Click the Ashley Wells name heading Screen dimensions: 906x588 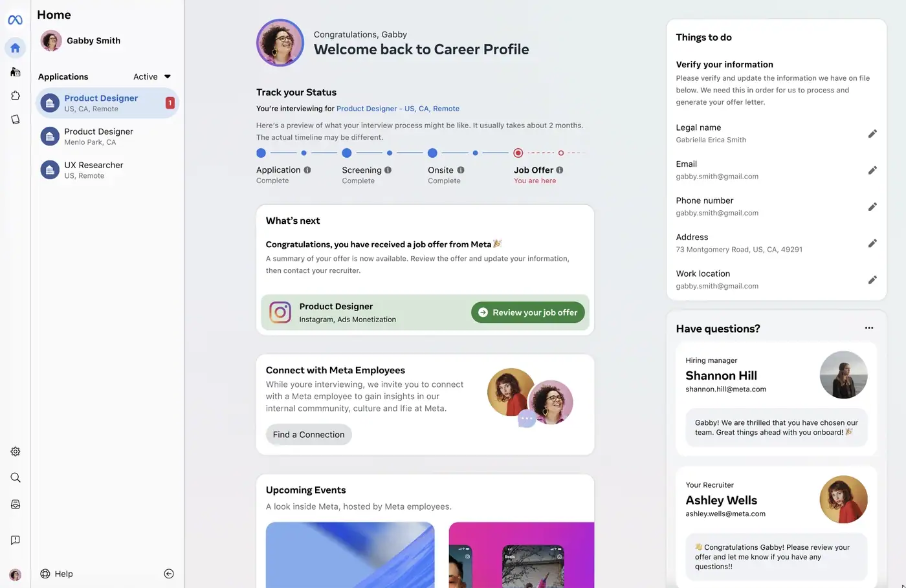click(721, 501)
